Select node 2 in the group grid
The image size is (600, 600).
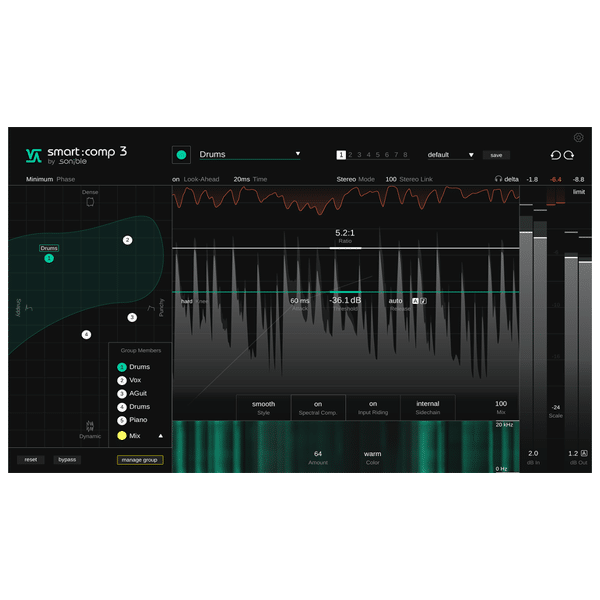(x=127, y=240)
